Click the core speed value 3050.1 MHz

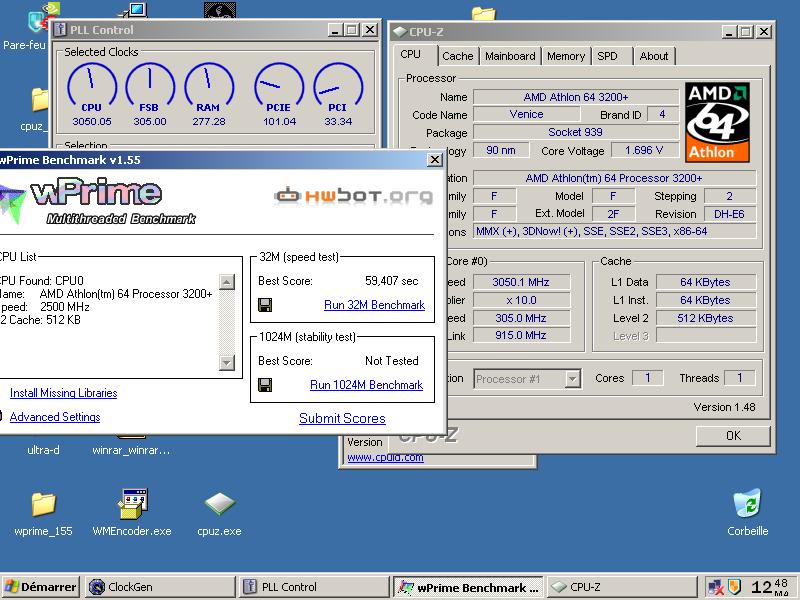[521, 282]
